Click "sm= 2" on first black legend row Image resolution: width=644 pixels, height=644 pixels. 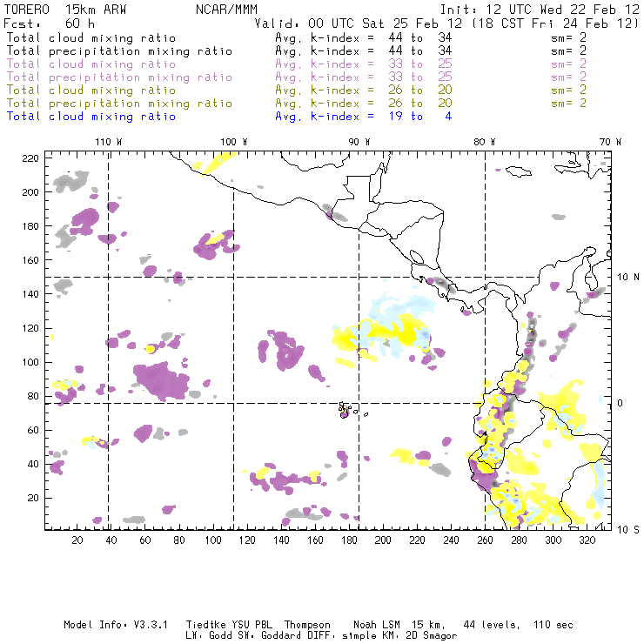click(x=568, y=38)
